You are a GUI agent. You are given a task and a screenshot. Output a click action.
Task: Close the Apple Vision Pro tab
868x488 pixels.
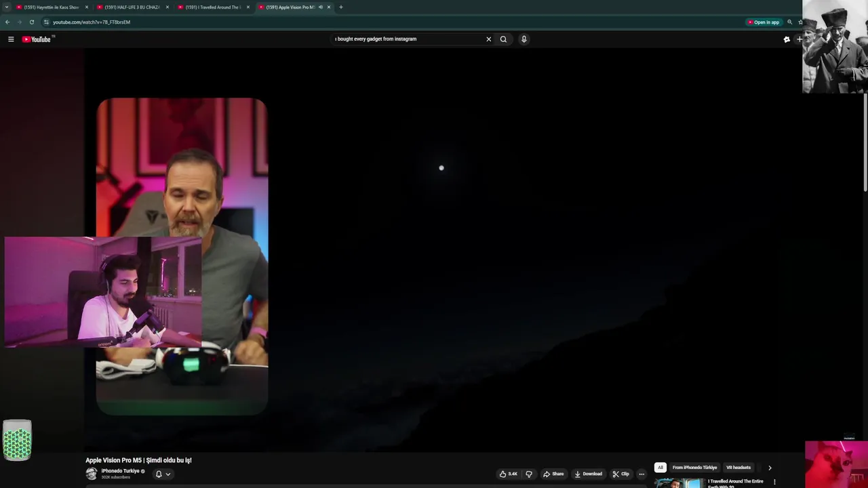pos(329,7)
